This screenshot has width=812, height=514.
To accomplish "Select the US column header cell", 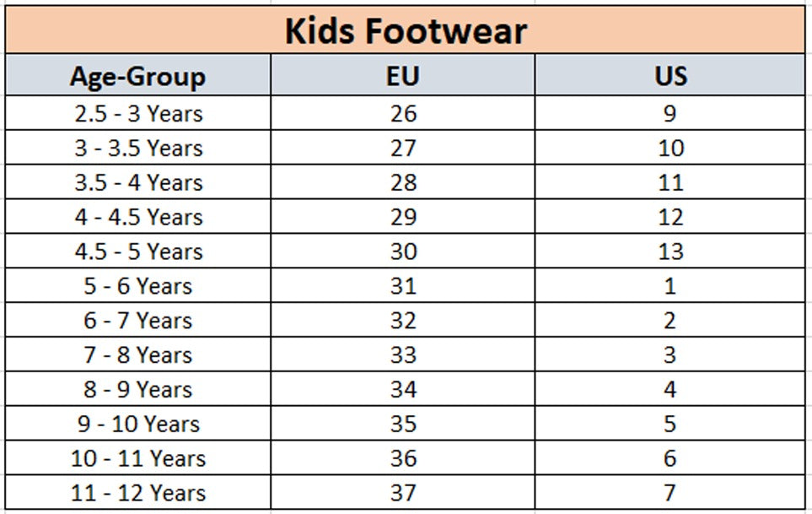I will 670,74.
